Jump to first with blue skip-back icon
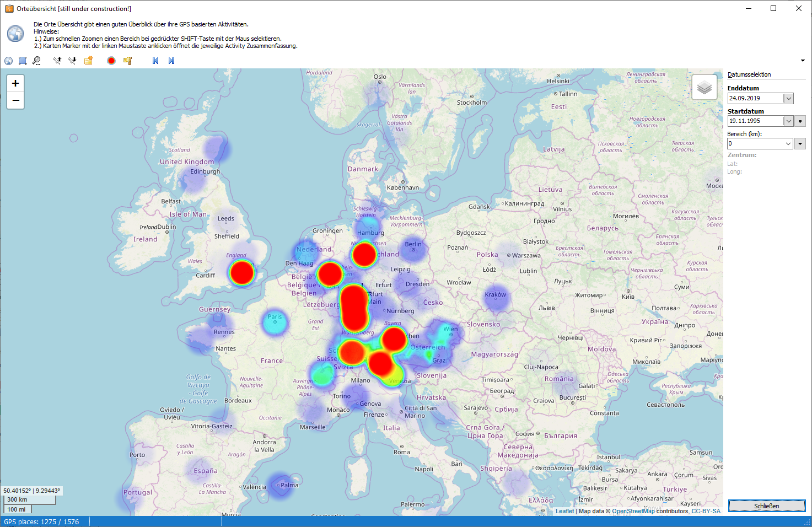 tap(155, 61)
